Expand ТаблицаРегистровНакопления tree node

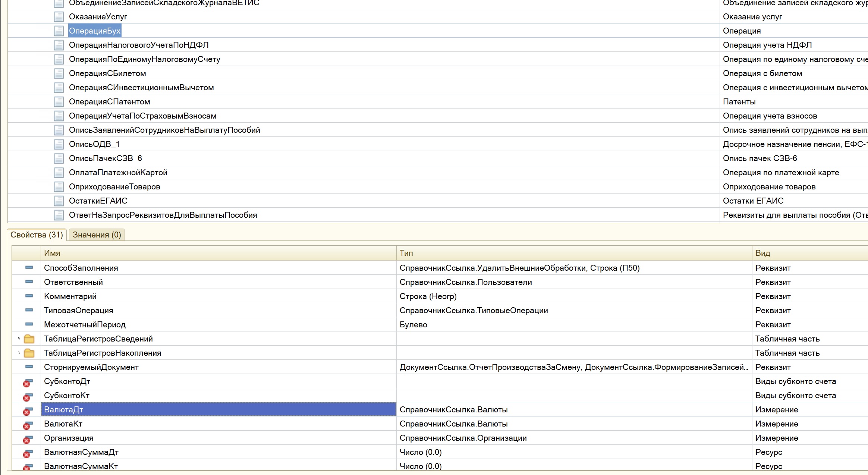[19, 353]
